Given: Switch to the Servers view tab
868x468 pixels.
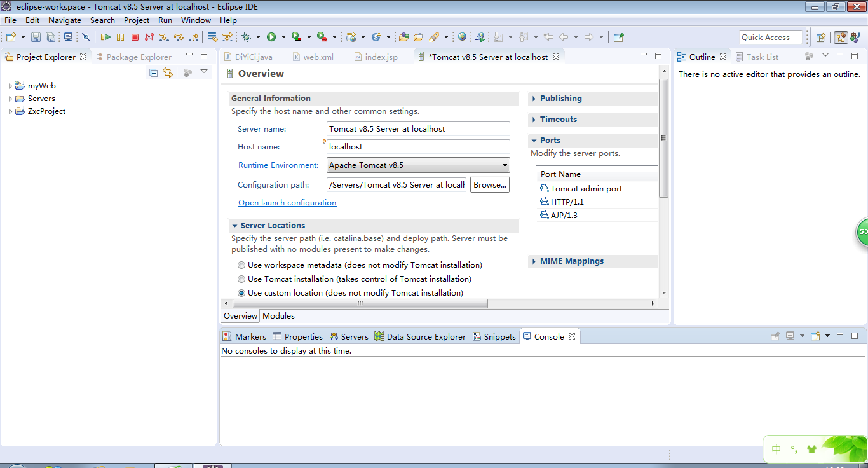Looking at the screenshot, I should pyautogui.click(x=349, y=336).
